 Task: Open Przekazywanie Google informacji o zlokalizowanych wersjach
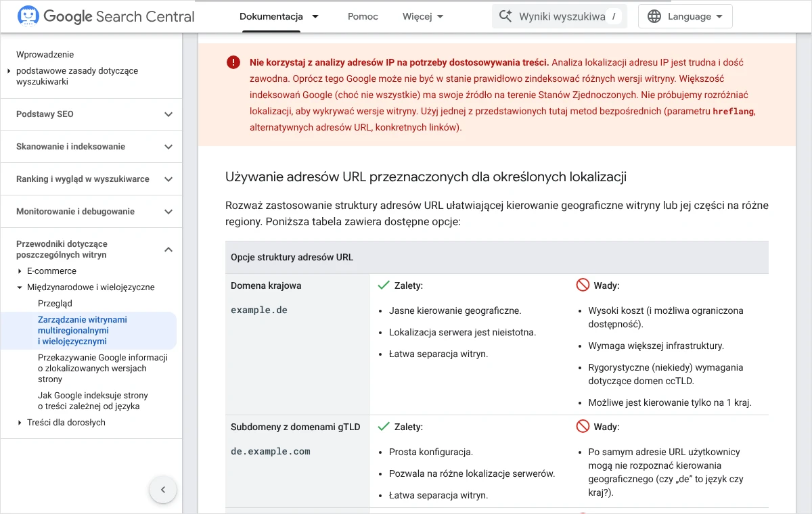point(103,369)
